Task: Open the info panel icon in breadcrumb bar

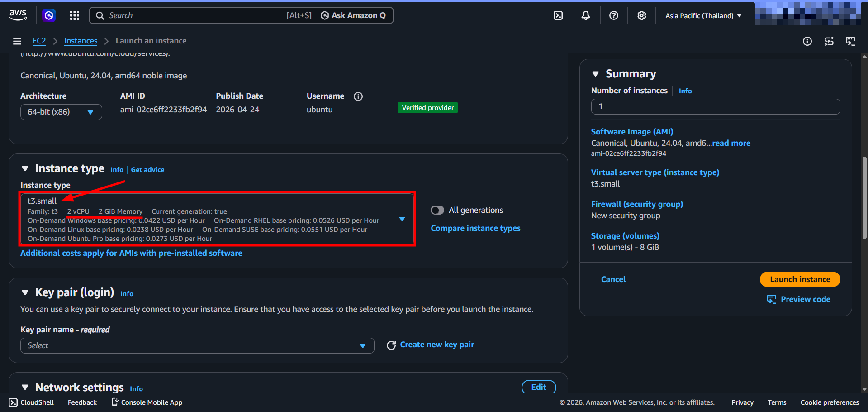Action: point(807,41)
